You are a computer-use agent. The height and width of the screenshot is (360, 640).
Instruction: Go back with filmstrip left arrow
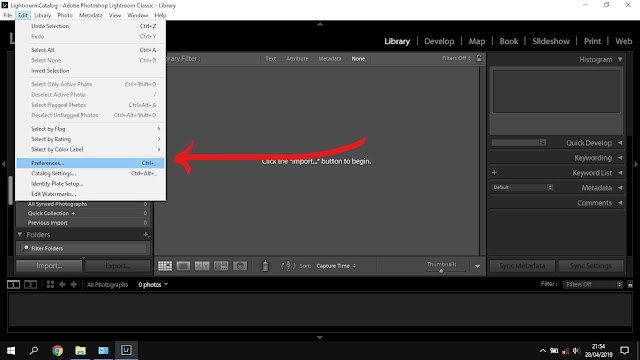pyautogui.click(x=62, y=284)
